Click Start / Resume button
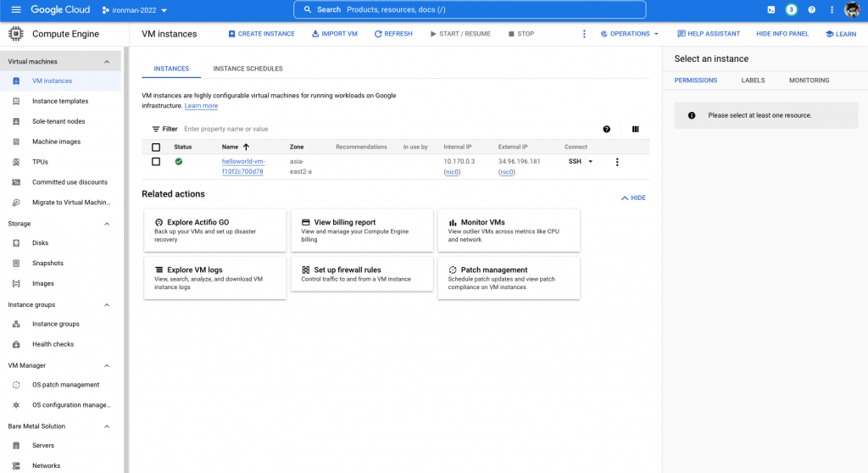This screenshot has width=868, height=473. click(x=460, y=34)
